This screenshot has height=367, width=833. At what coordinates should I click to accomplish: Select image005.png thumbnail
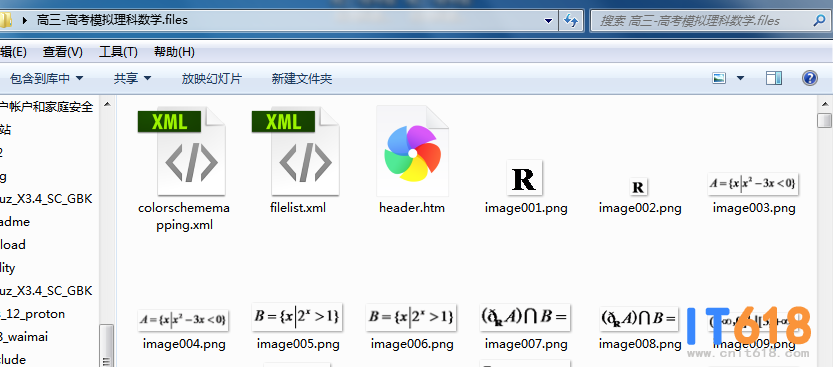point(298,317)
